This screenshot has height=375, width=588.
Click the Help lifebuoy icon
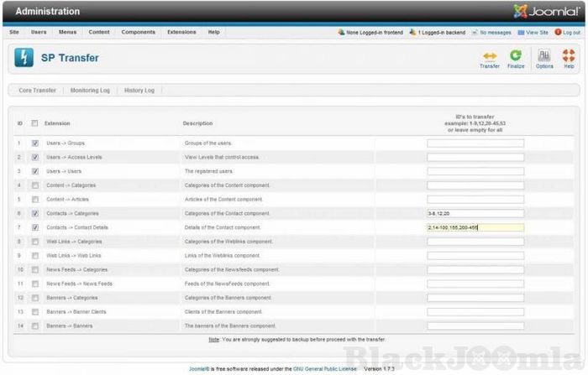pyautogui.click(x=569, y=56)
